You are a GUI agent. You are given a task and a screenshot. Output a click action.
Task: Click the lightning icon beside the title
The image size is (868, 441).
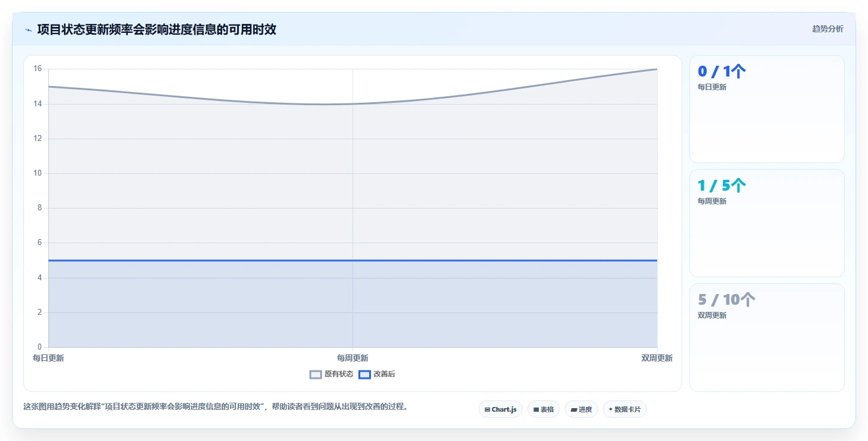(28, 30)
